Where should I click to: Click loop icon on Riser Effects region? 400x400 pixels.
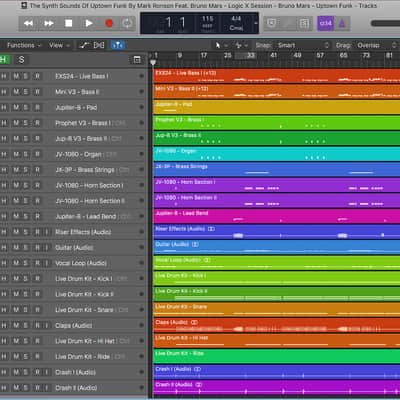211,229
